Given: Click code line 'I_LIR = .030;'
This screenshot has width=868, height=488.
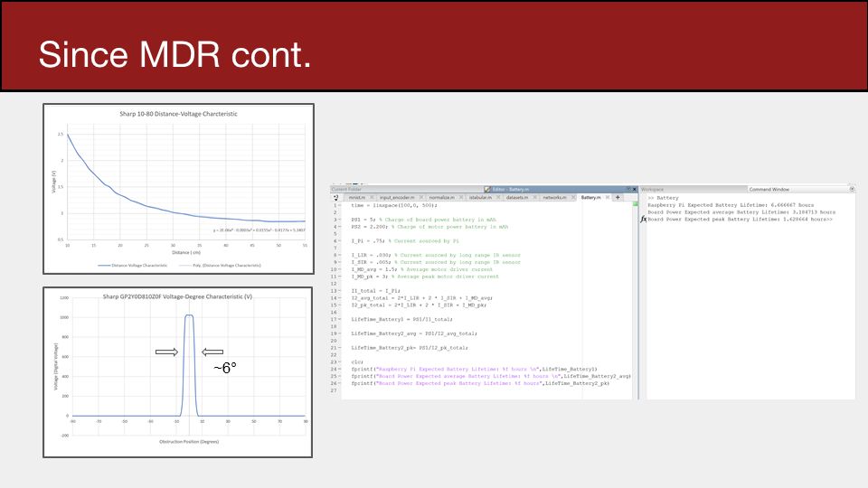Looking at the screenshot, I should (436, 255).
